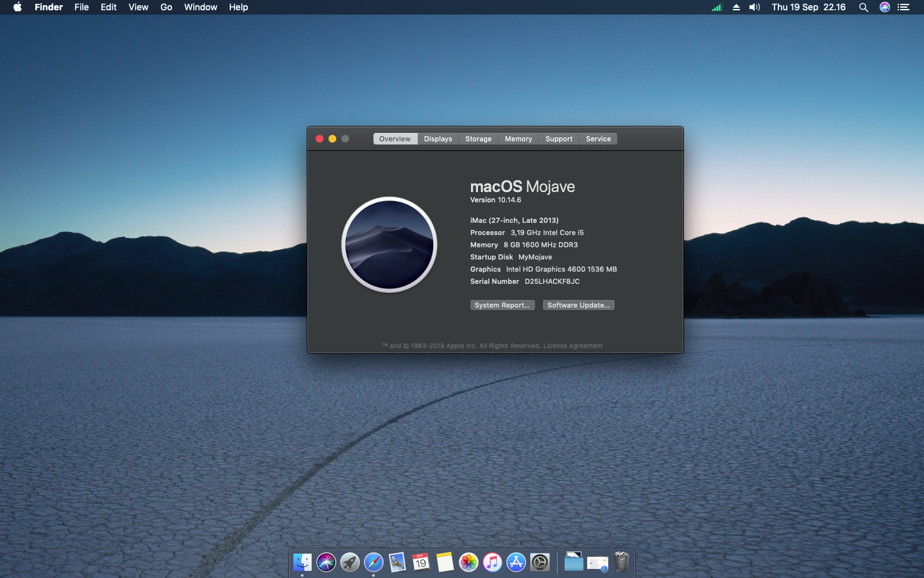Open the Go menu in the menu bar
This screenshot has width=924, height=578.
click(x=166, y=7)
